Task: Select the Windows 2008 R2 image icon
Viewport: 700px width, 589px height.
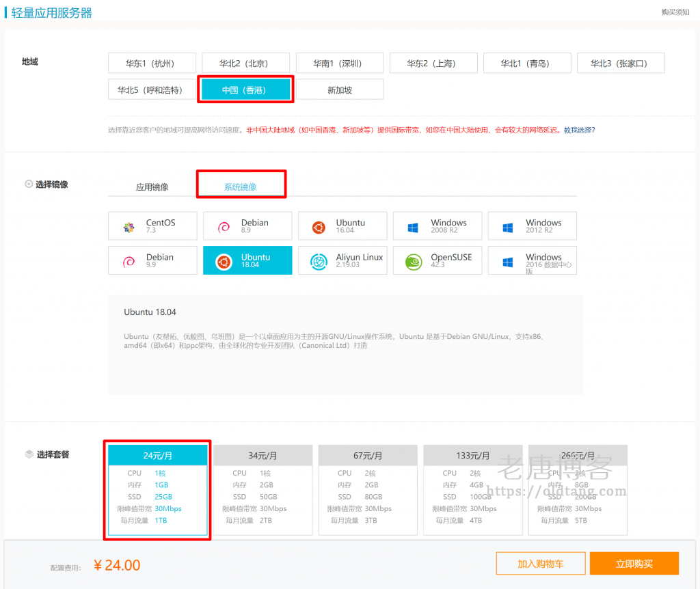Action: [x=413, y=228]
